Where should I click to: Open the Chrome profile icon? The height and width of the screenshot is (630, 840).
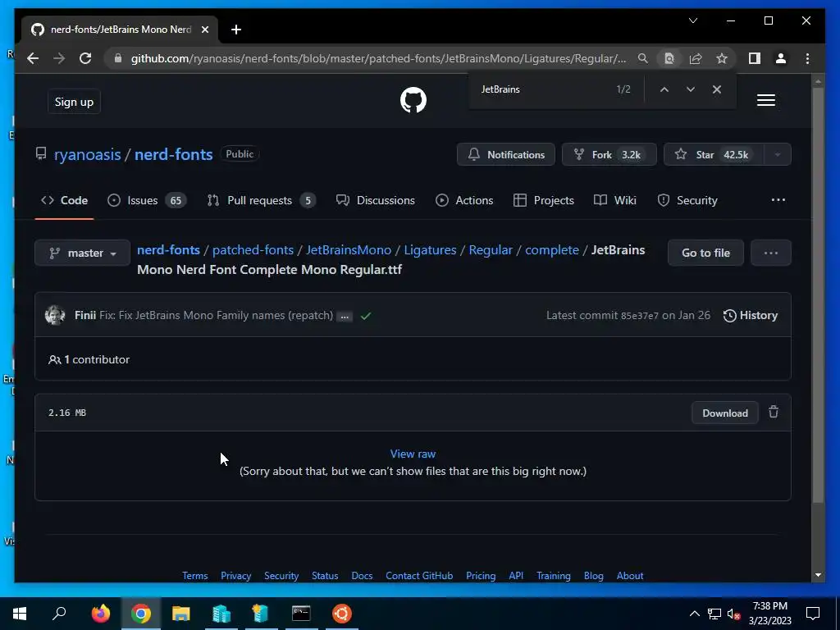click(781, 58)
